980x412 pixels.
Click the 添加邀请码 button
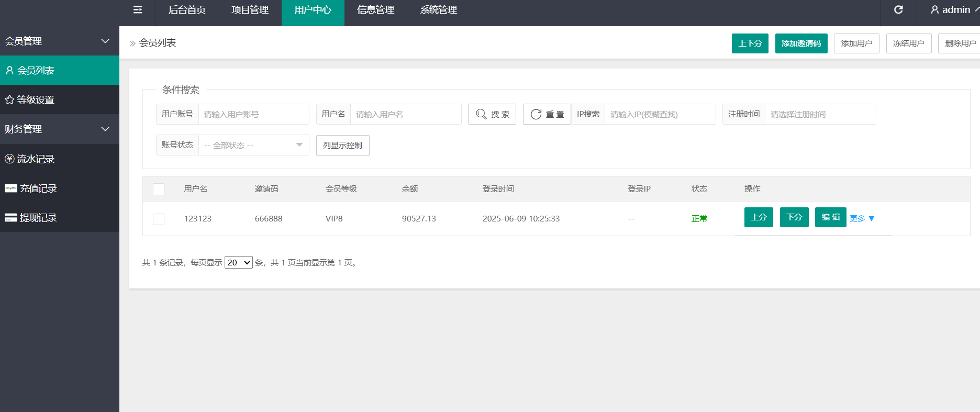(x=801, y=43)
